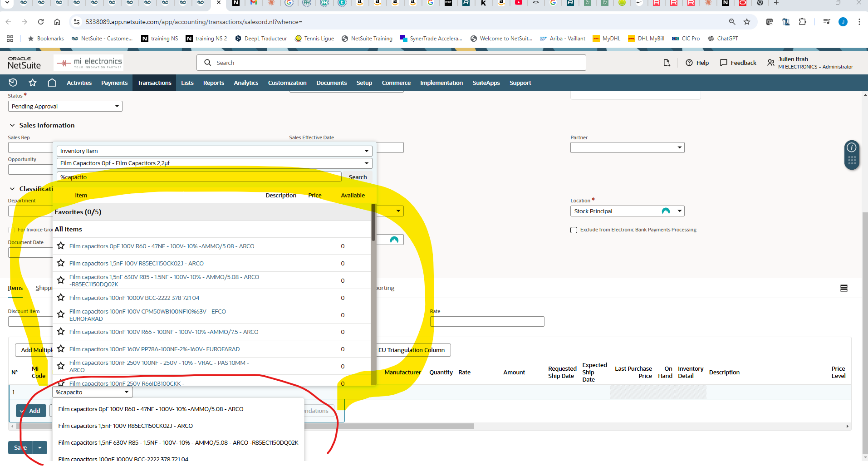868x466 pixels.
Task: Tick Exclude from Electronic Bank Payments Processing
Action: 574,230
